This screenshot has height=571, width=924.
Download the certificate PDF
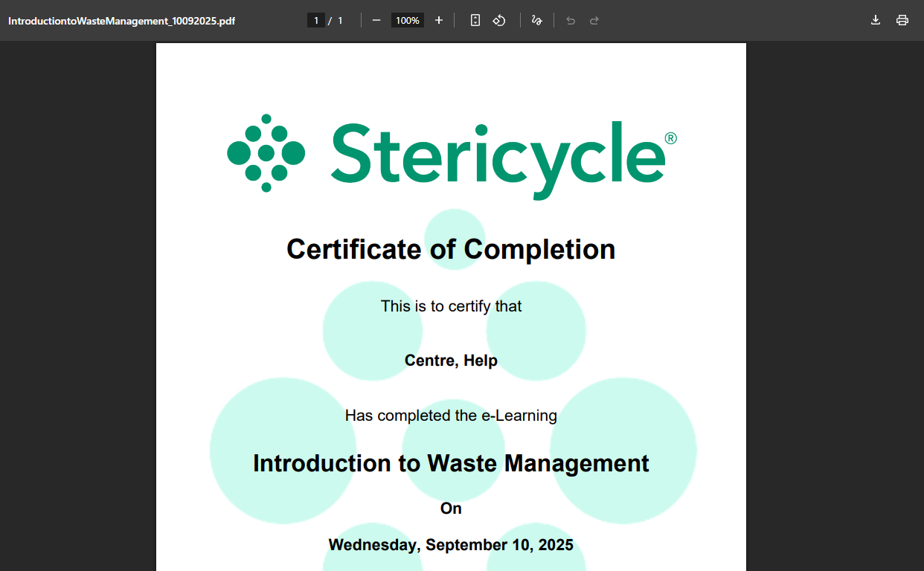pyautogui.click(x=876, y=20)
